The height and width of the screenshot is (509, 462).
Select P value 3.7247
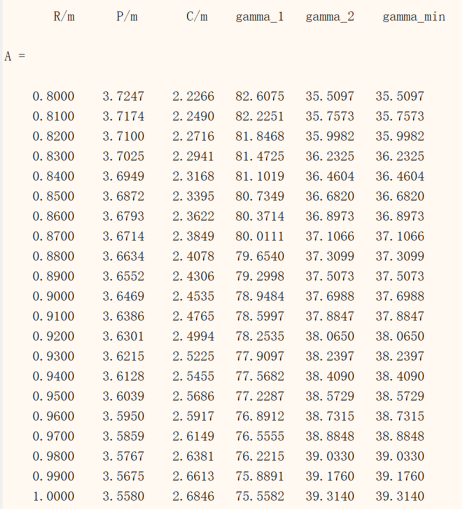(x=123, y=96)
